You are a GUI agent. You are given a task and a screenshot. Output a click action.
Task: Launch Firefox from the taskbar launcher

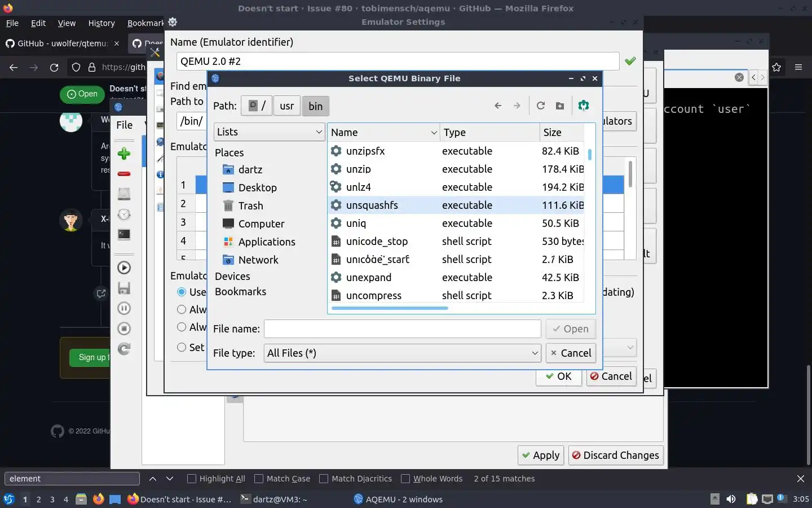click(x=98, y=499)
